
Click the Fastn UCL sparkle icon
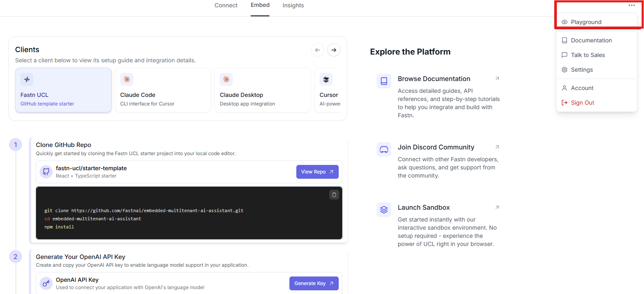pos(27,79)
